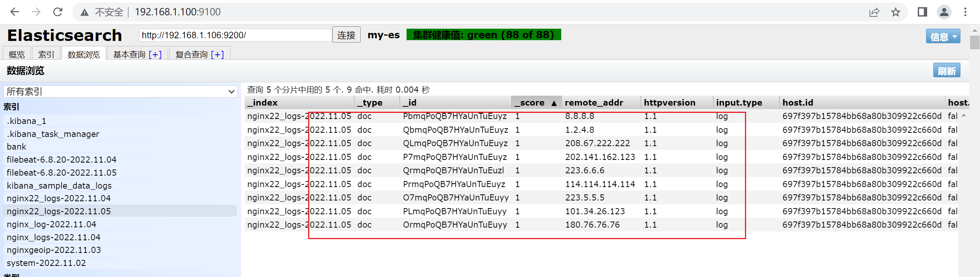The width and height of the screenshot is (980, 277).
Task: Sort by the remote_addr column
Action: 601,103
